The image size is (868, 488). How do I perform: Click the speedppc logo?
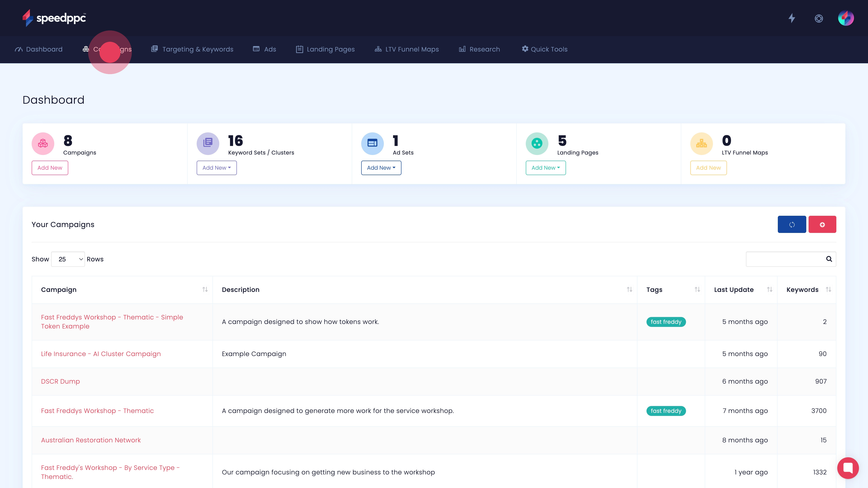(54, 18)
